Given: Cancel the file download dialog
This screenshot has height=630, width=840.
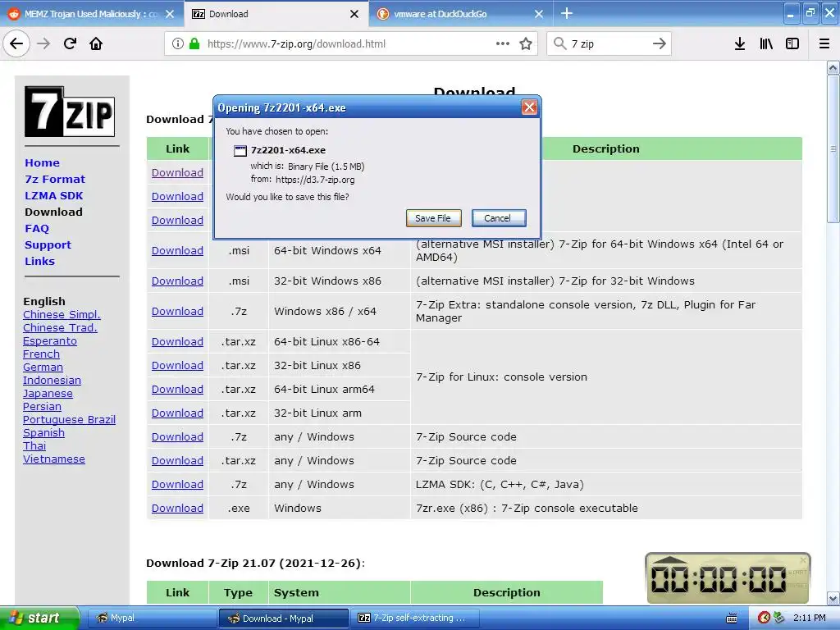Looking at the screenshot, I should pos(499,218).
